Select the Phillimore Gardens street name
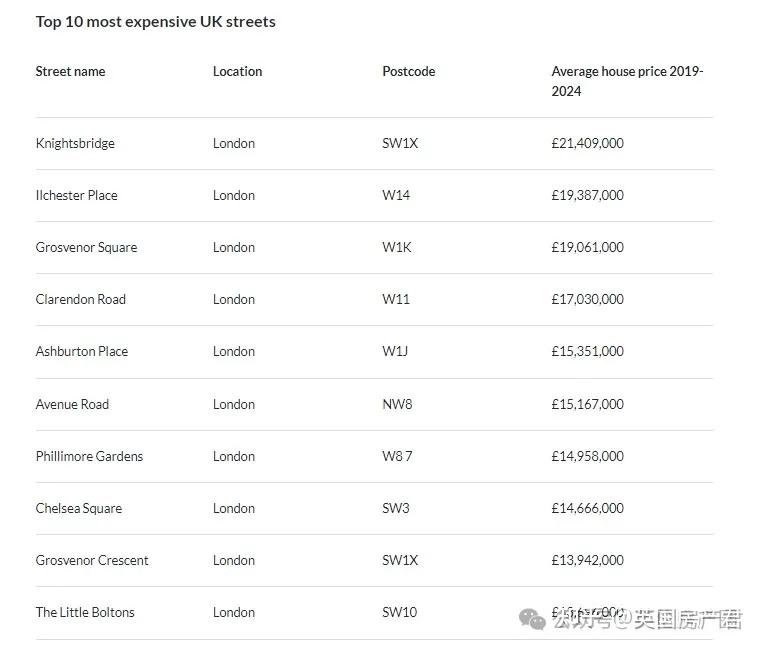This screenshot has width=762, height=650. pos(89,456)
